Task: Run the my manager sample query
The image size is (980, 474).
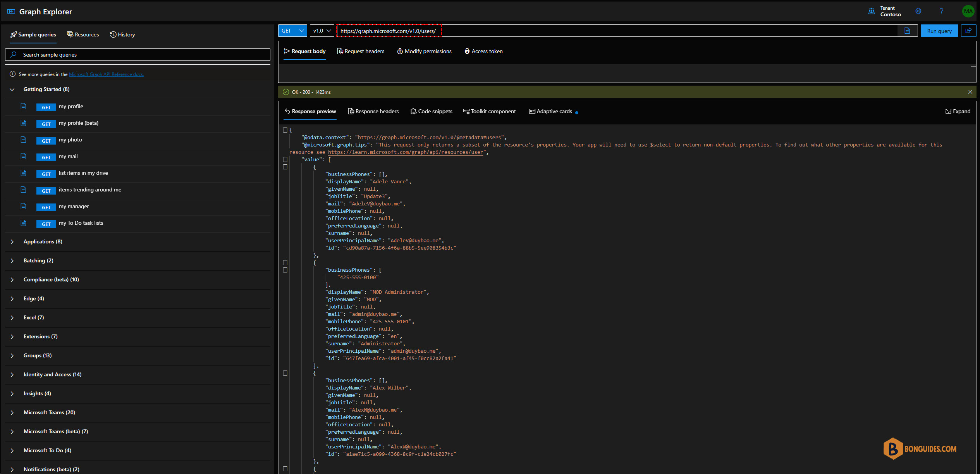Action: click(x=46, y=207)
